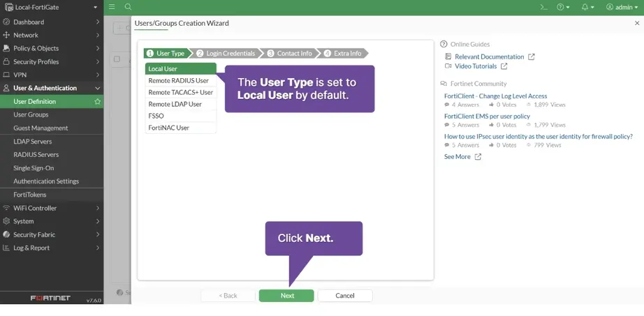Image resolution: width=644 pixels, height=316 pixels.
Task: Expand the Log & Report chevron
Action: (x=98, y=248)
